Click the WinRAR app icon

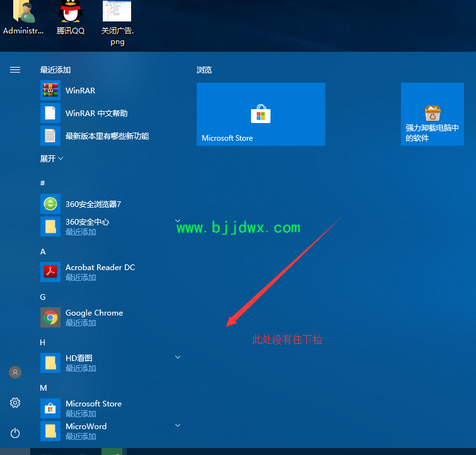[x=50, y=90]
